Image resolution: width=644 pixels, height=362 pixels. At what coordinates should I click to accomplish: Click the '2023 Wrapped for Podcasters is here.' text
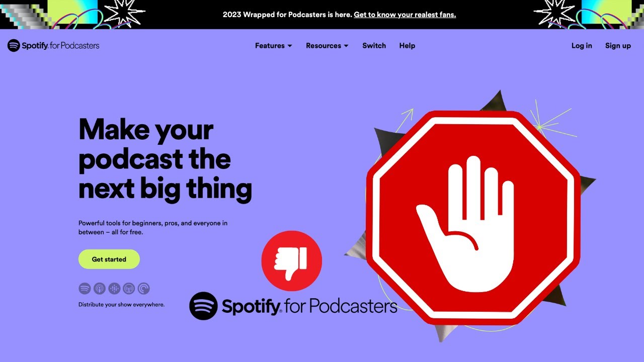tap(287, 15)
